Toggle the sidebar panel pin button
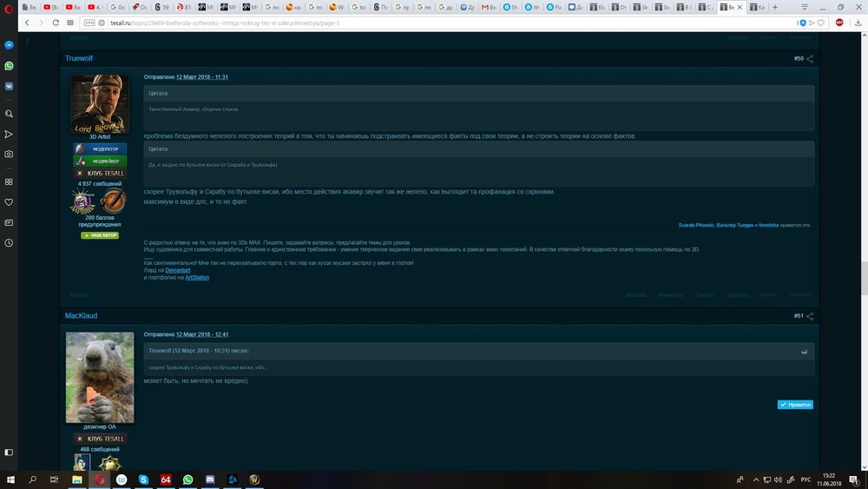Viewport: 868px width, 489px height. point(9,453)
